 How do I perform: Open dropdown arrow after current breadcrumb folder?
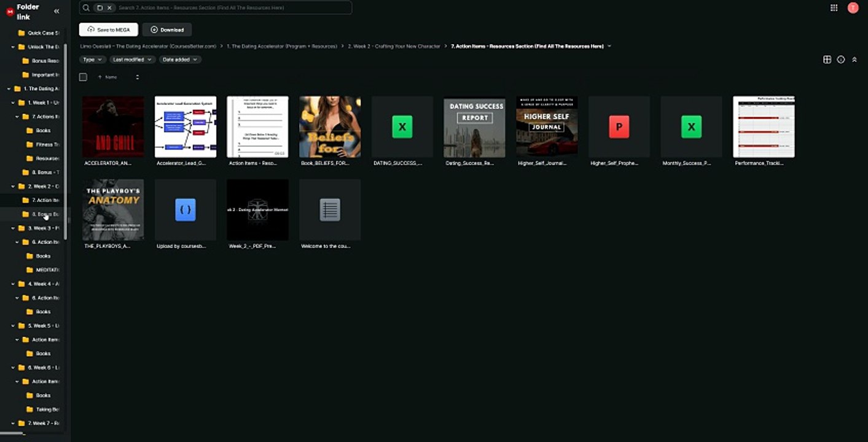coord(609,46)
